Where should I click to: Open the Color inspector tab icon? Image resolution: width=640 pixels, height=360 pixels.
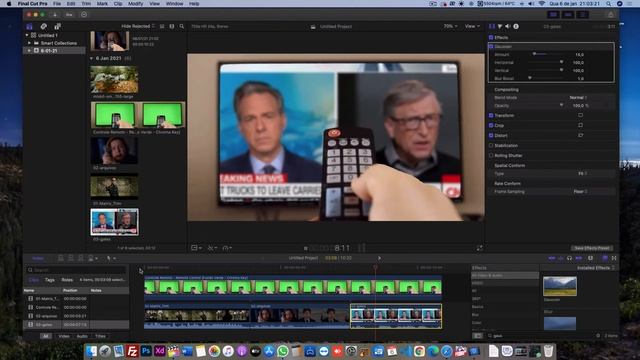[500, 26]
